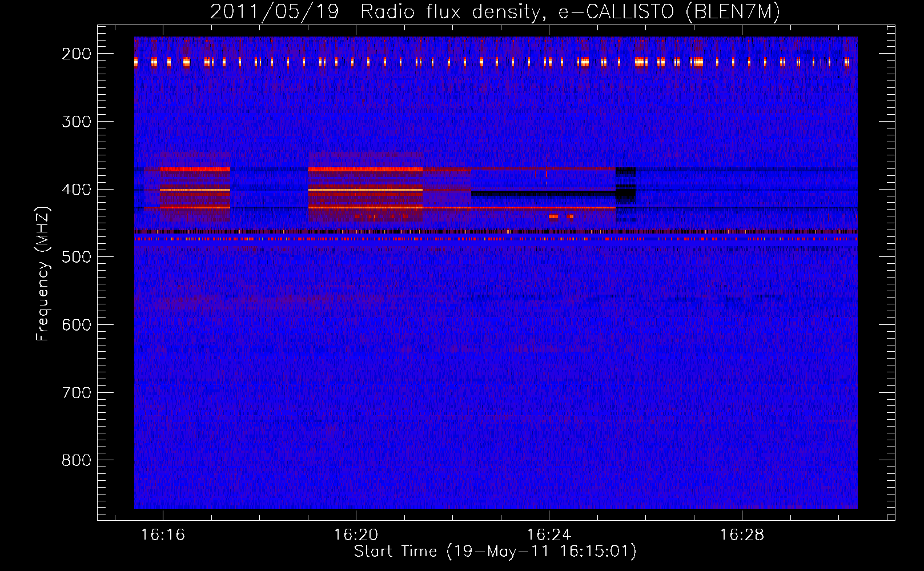Click the "Start Time (19-May-11 16:15:01)" label

pyautogui.click(x=495, y=552)
